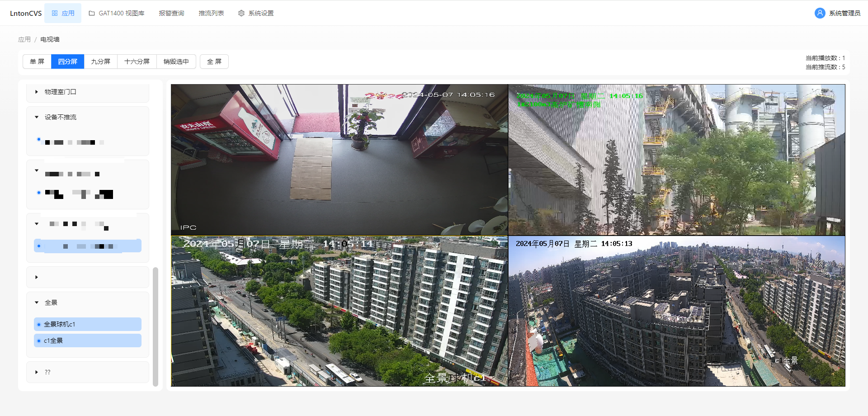Image resolution: width=868 pixels, height=416 pixels.
Task: Click the 九分屏 layout button
Action: (101, 61)
